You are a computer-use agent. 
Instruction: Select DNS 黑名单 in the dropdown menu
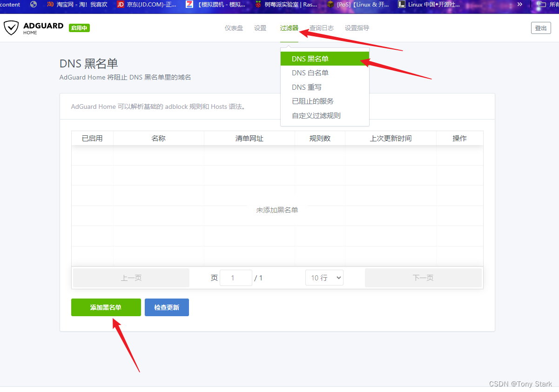point(325,59)
